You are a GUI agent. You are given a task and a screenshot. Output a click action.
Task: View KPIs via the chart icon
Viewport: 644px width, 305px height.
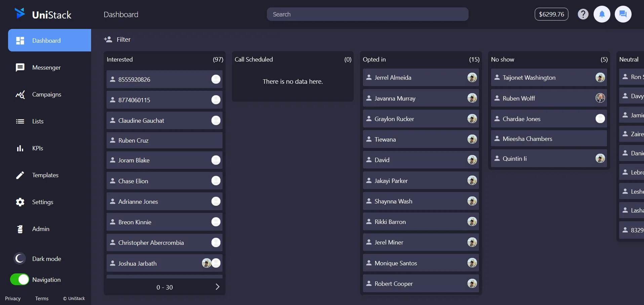(x=20, y=148)
